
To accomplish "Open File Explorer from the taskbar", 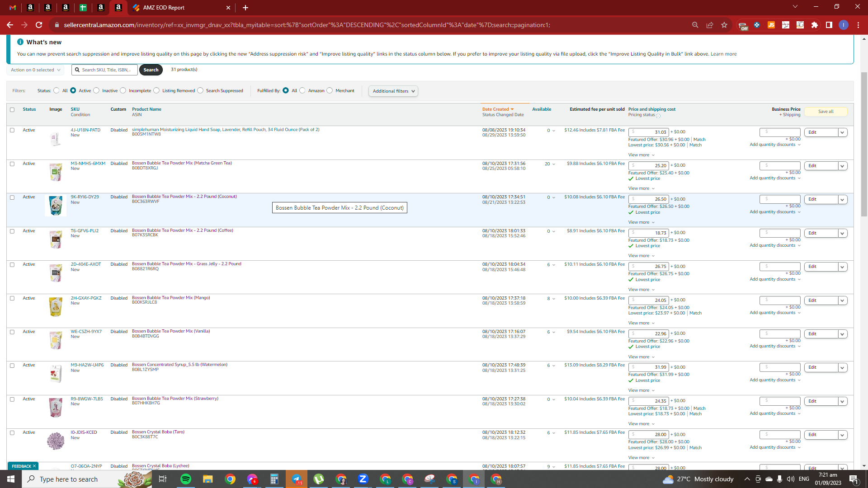I will (208, 479).
